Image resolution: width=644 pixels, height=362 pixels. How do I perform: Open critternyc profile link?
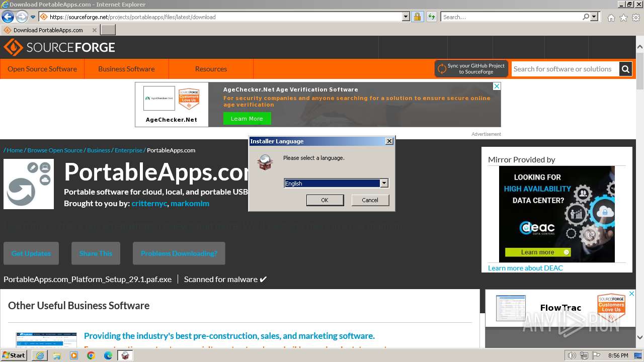pos(149,204)
